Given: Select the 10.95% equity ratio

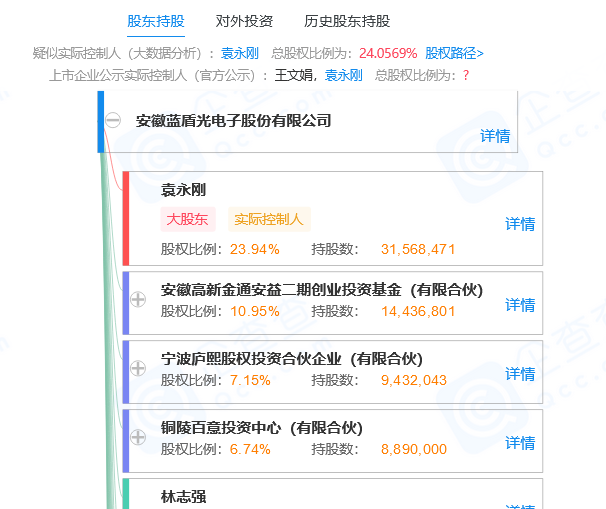Looking at the screenshot, I should [255, 311].
